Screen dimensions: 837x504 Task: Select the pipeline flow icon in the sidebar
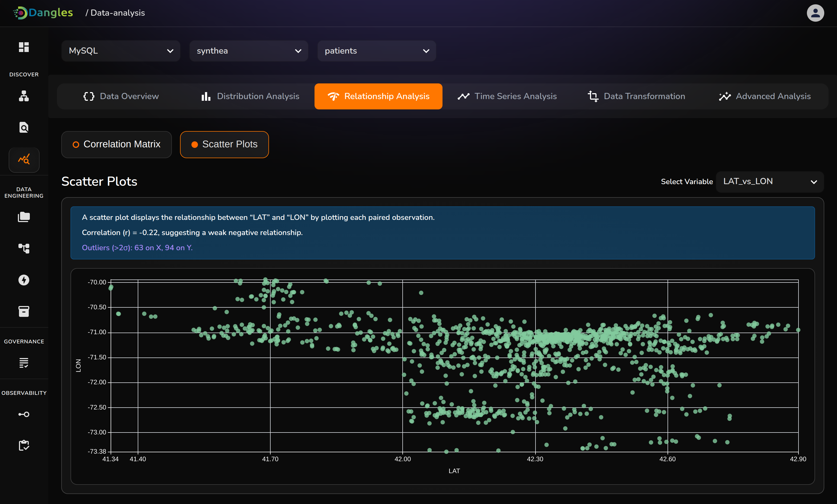tap(24, 248)
